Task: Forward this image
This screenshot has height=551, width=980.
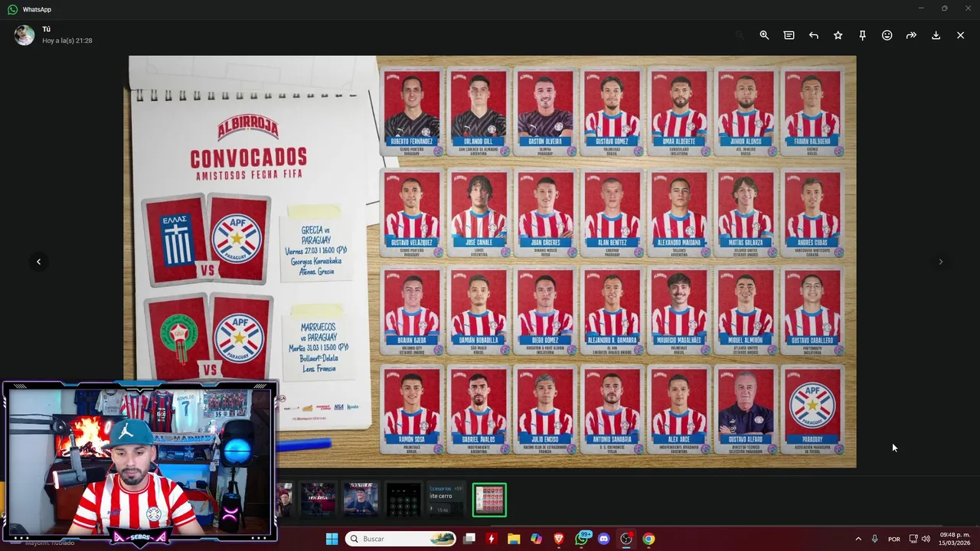Action: tap(911, 35)
